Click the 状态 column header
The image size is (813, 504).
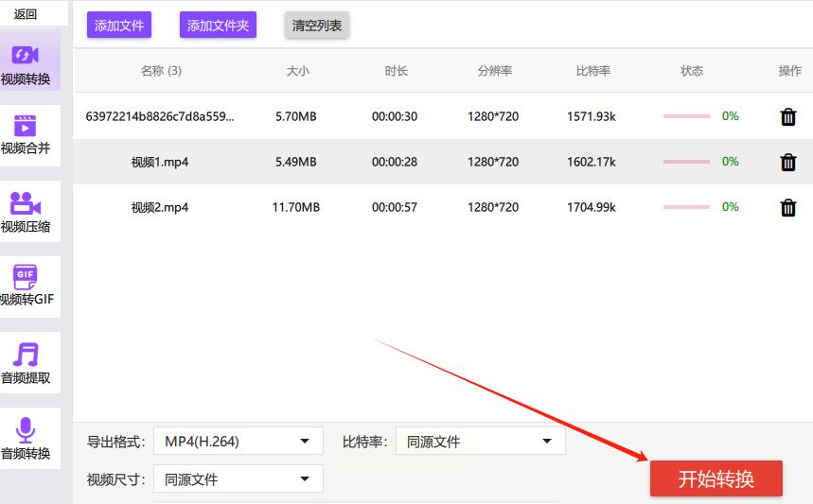click(692, 71)
